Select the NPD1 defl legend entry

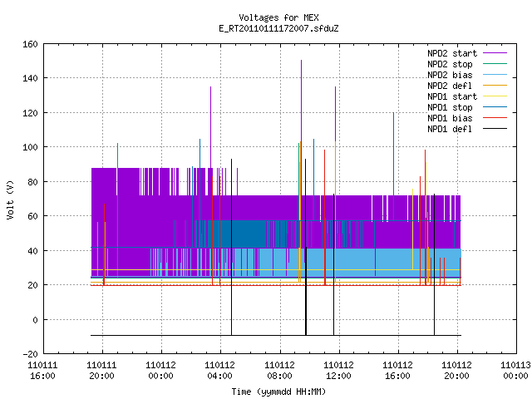(467, 130)
